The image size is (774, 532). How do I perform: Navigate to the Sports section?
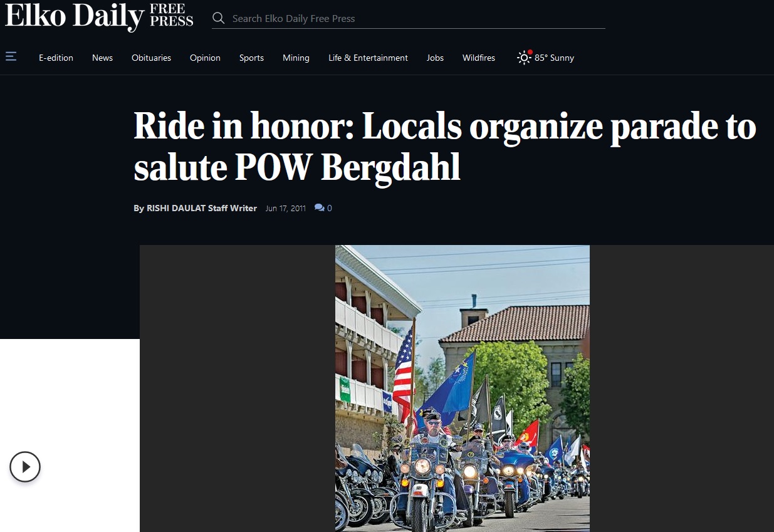click(251, 58)
